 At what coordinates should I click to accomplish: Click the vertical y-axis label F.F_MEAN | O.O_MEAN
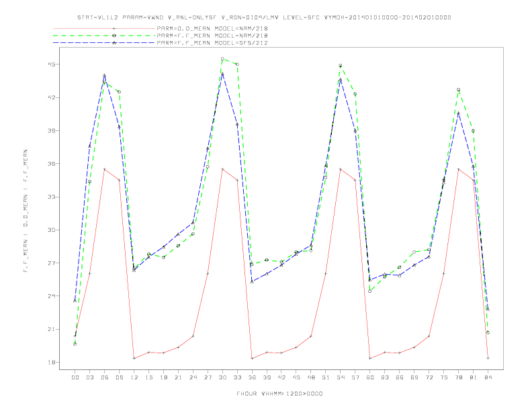26,211
